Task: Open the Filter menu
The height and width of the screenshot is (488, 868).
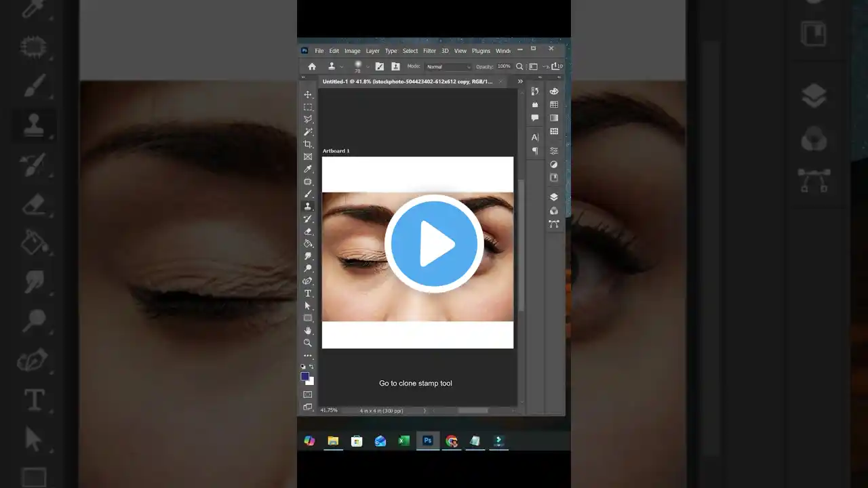Action: coord(430,51)
